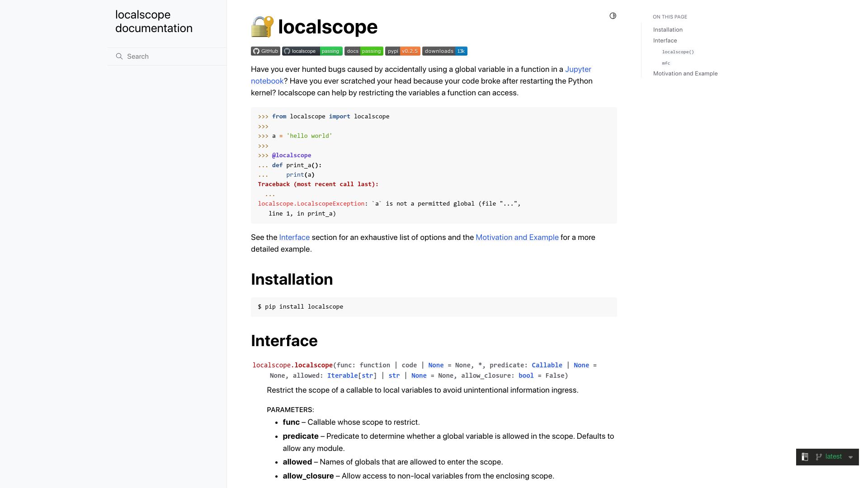Click the bool type link

[526, 375]
